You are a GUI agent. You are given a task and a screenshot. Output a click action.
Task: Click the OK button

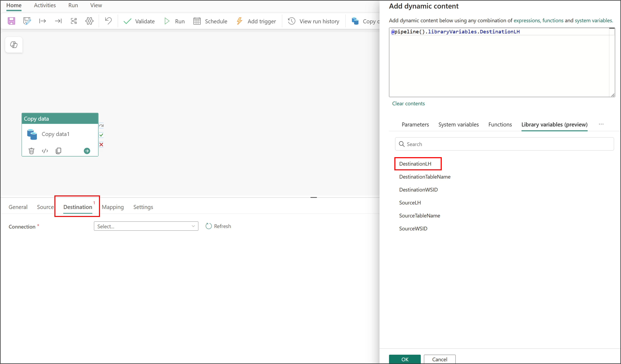(405, 359)
